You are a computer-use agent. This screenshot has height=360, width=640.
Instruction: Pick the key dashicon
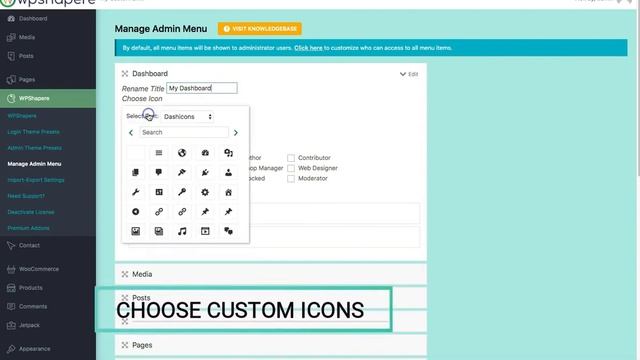pos(182,192)
